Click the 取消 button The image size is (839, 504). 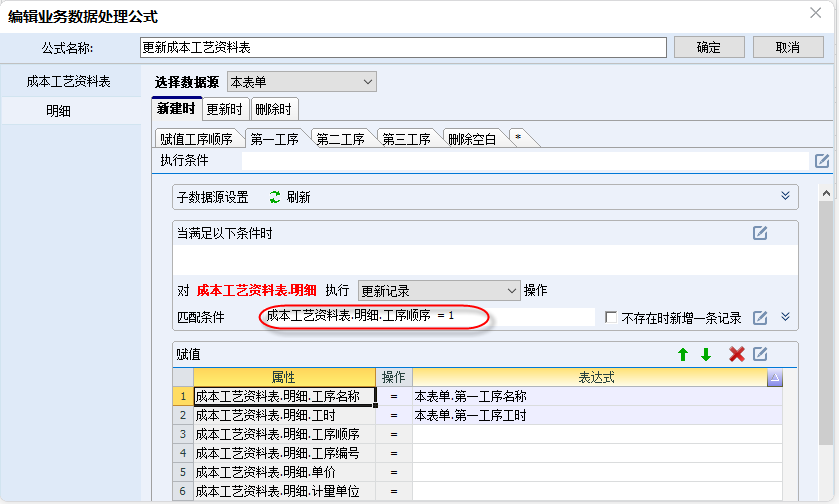click(x=788, y=47)
